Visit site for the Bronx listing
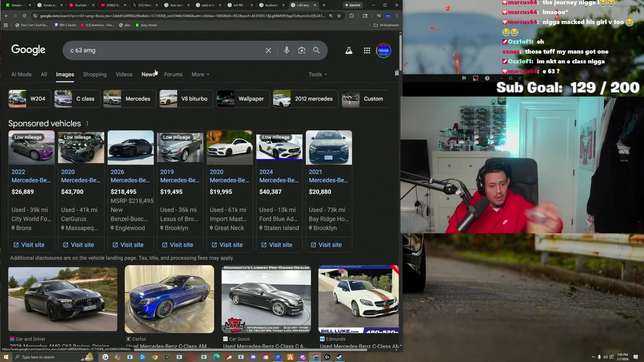This screenshot has height=362, width=644. (29, 245)
